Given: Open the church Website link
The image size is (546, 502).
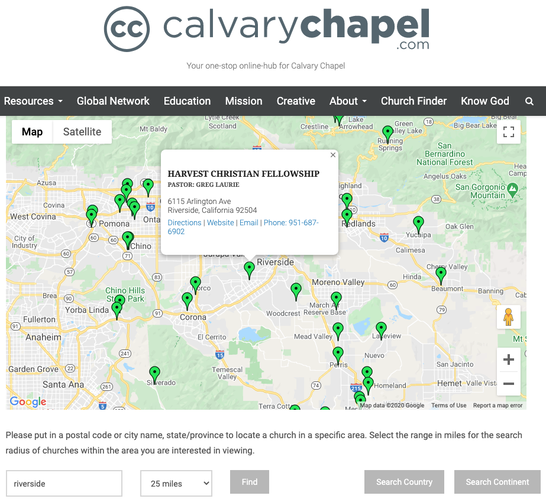Looking at the screenshot, I should click(x=220, y=223).
